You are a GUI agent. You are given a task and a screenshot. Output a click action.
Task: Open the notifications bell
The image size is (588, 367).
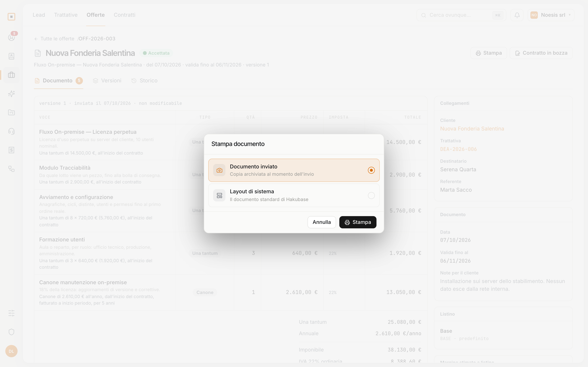point(517,15)
